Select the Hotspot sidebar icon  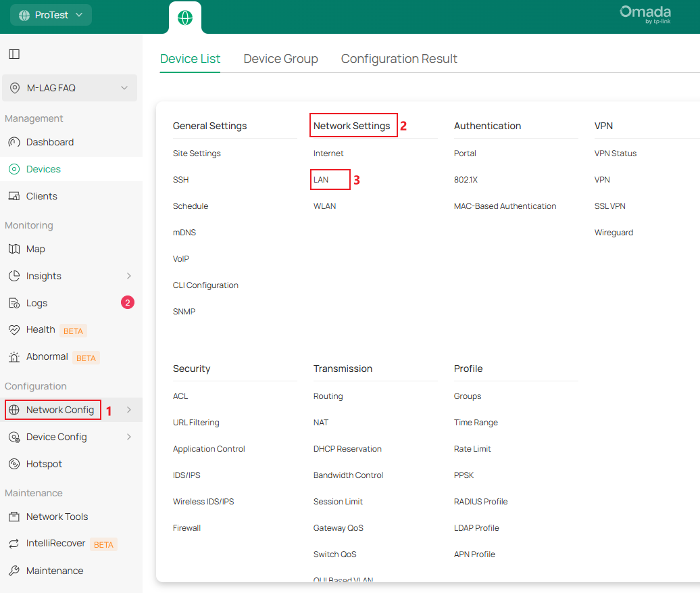pos(43,464)
